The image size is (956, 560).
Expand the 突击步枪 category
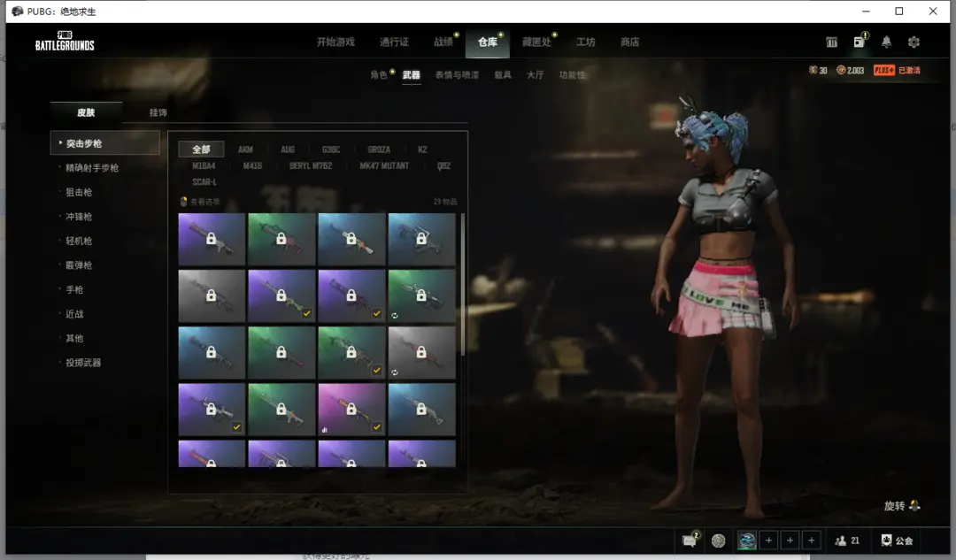pyautogui.click(x=104, y=143)
